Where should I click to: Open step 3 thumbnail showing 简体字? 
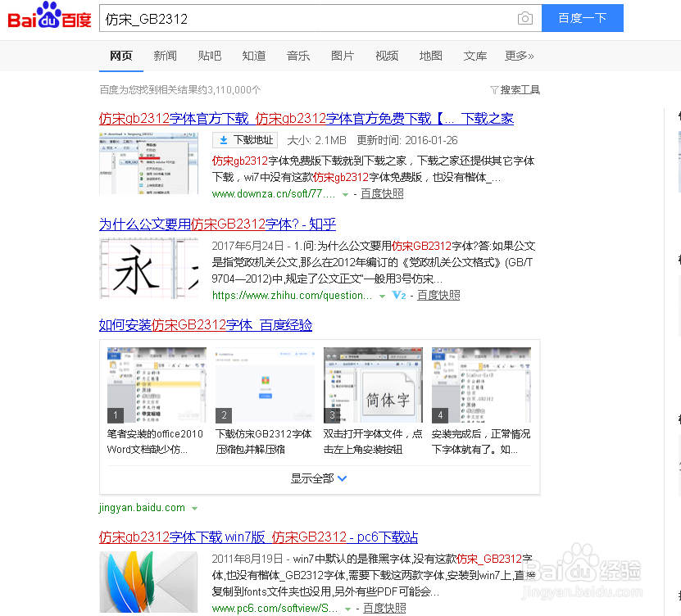tap(373, 385)
